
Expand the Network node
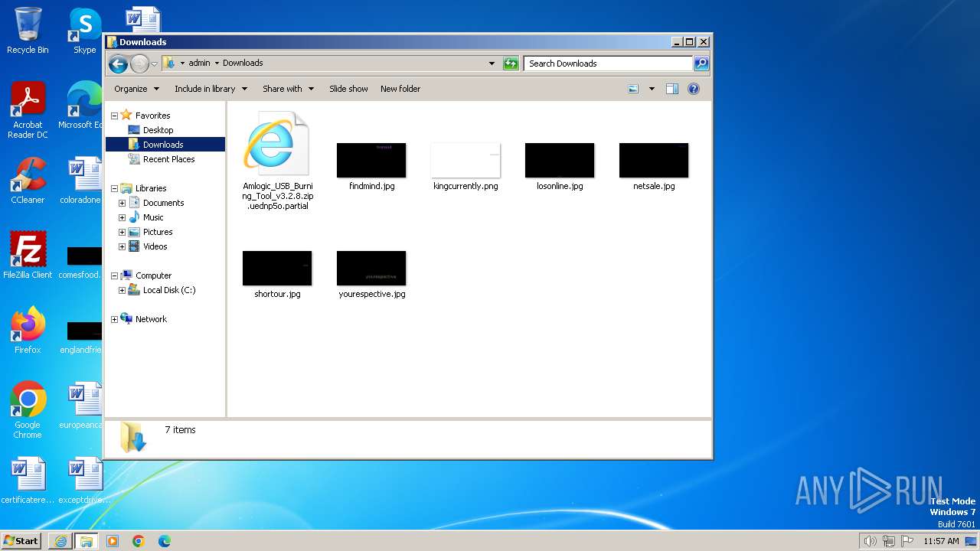(x=114, y=319)
